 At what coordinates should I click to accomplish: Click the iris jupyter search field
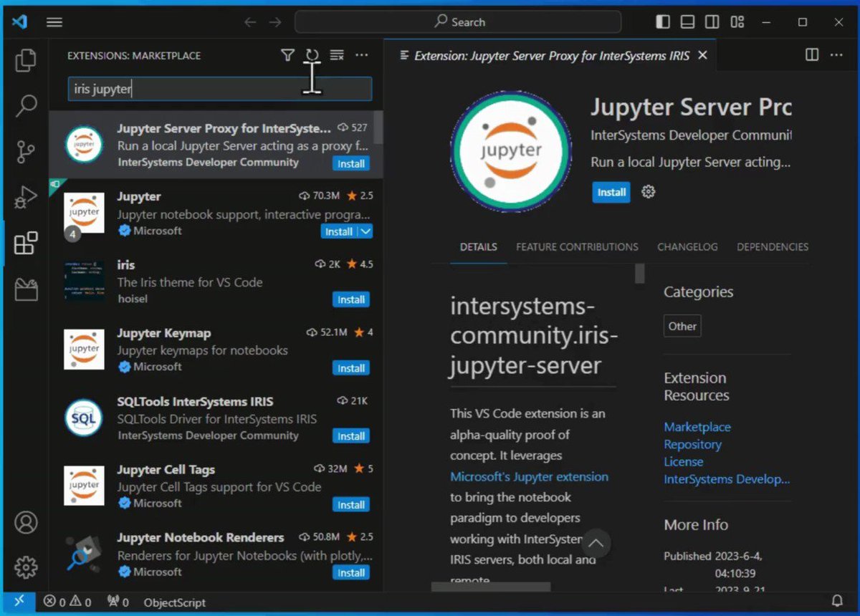coord(220,90)
